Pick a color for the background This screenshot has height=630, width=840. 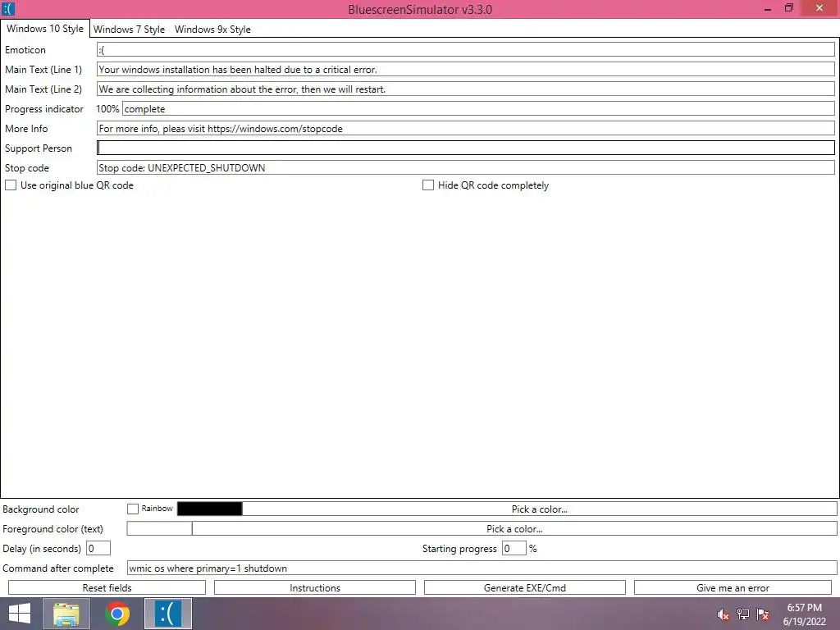540,509
